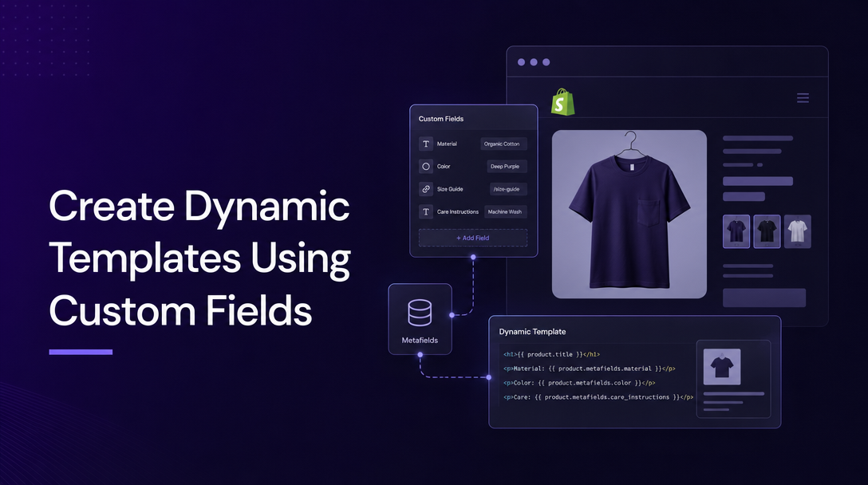Click the product.metafields.color code line
The image size is (868, 485).
[579, 383]
